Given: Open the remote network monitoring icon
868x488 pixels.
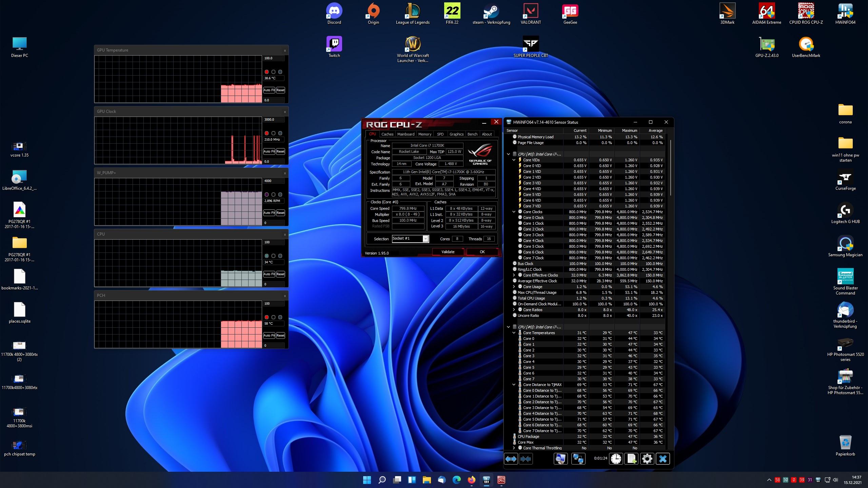Looking at the screenshot, I should coord(578,459).
